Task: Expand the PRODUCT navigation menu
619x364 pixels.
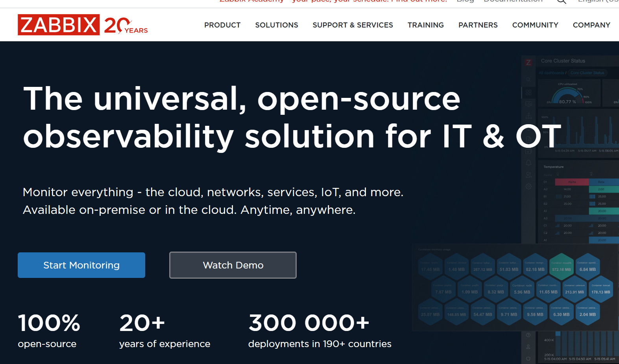Action: pos(222,25)
